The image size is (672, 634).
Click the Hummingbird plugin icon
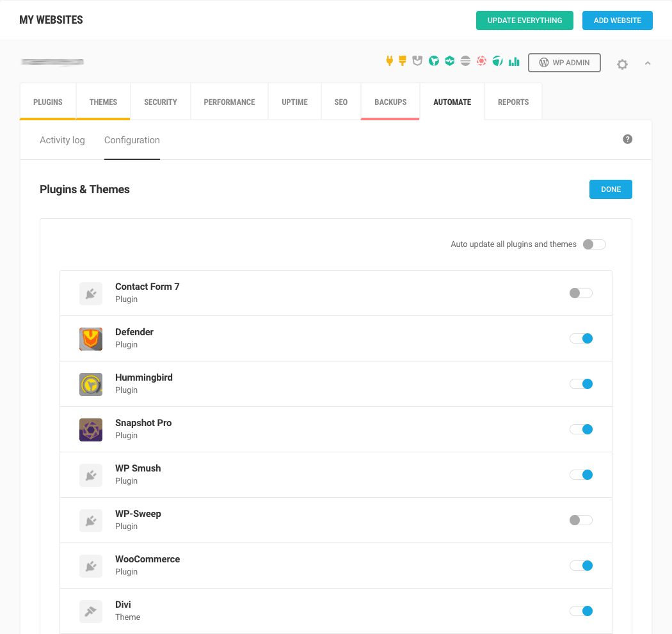click(91, 384)
